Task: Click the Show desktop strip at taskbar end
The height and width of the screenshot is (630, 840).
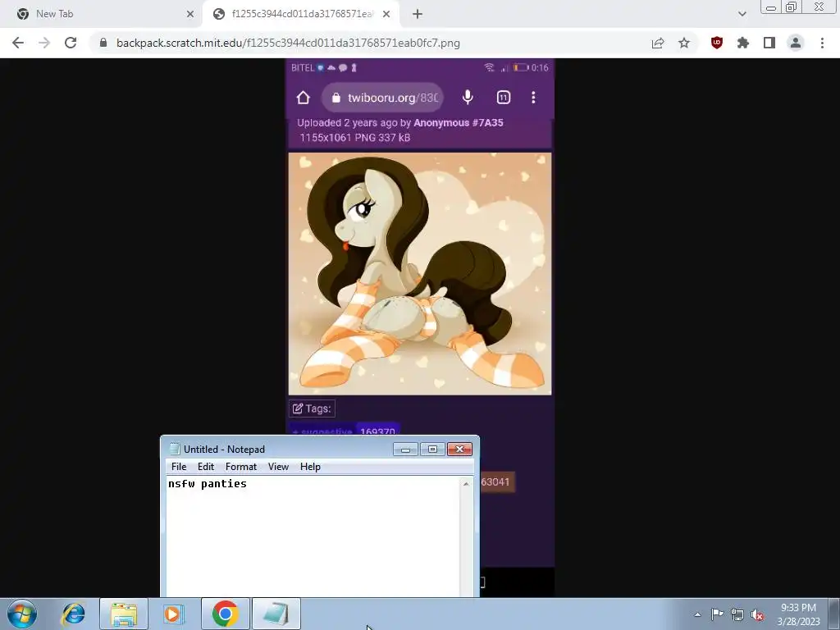Action: 834,614
